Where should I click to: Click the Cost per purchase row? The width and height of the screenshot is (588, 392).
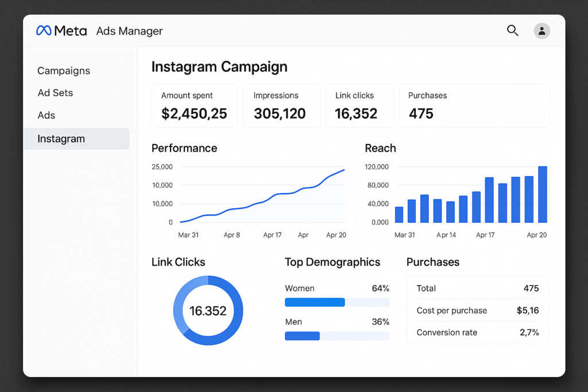(477, 311)
